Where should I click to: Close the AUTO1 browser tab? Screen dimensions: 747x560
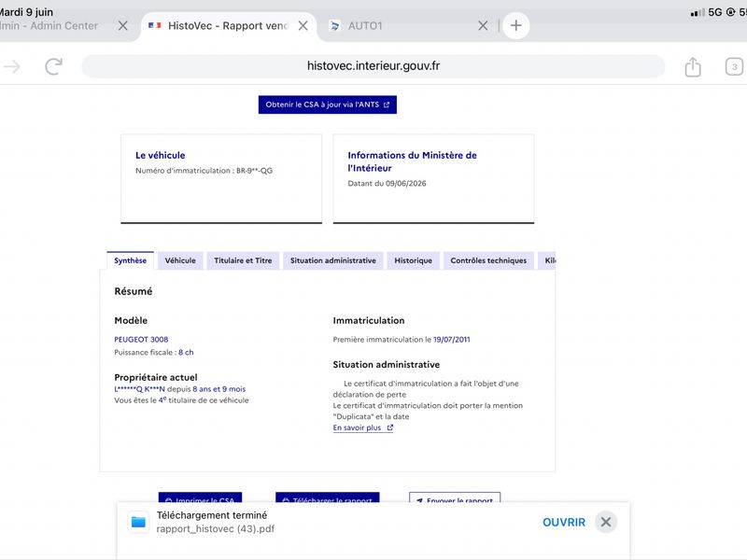pyautogui.click(x=483, y=26)
